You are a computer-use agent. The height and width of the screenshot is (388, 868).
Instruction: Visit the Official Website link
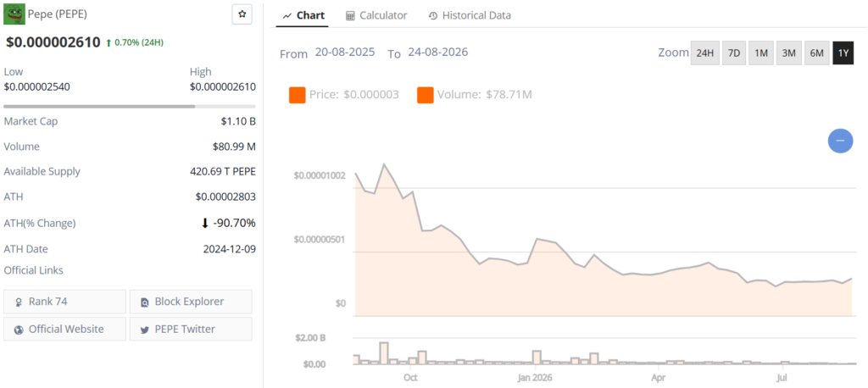[64, 329]
